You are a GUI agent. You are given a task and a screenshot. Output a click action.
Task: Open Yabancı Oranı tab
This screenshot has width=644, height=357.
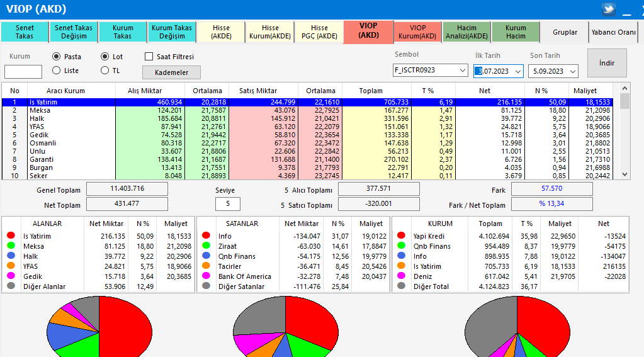(x=613, y=32)
